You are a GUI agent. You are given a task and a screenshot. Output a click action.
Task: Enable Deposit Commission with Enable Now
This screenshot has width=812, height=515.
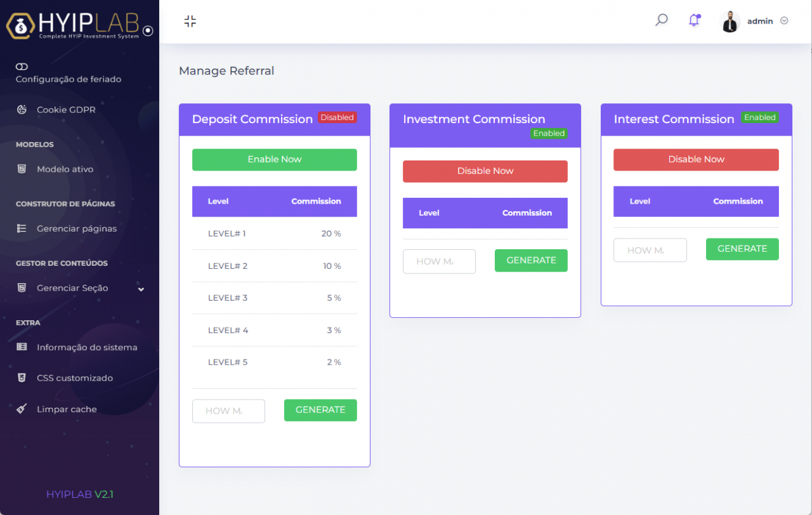click(274, 160)
